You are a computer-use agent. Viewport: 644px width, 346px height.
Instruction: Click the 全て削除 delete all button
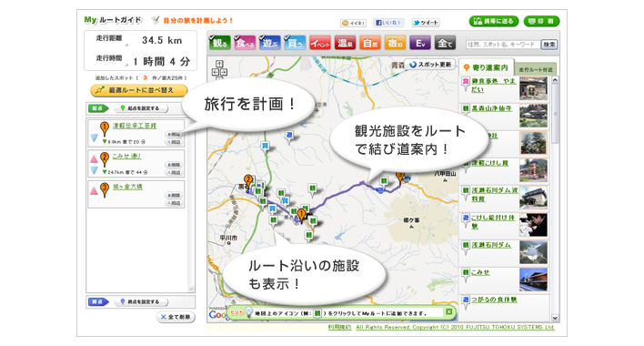pos(176,317)
